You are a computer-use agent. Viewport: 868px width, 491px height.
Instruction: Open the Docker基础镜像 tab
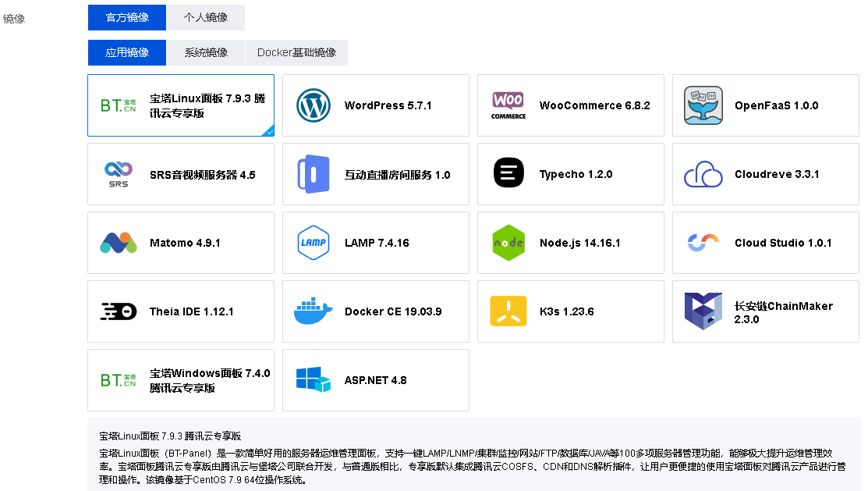pos(296,52)
